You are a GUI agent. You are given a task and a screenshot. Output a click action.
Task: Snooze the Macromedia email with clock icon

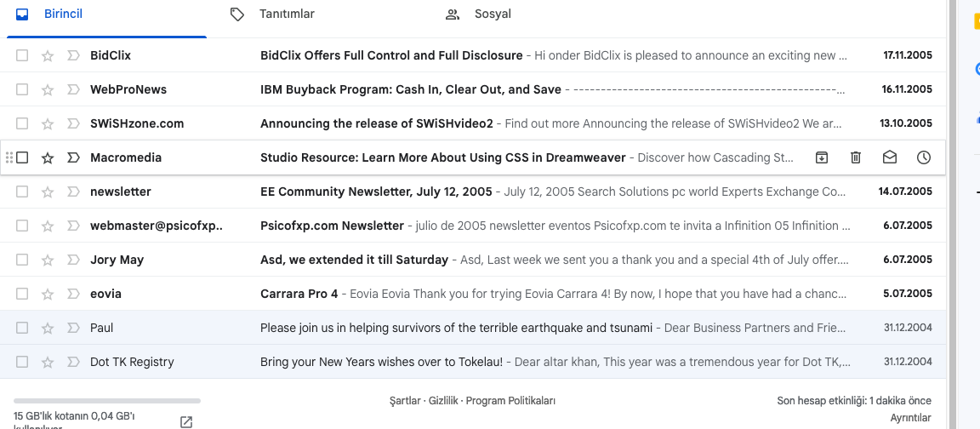coord(924,157)
